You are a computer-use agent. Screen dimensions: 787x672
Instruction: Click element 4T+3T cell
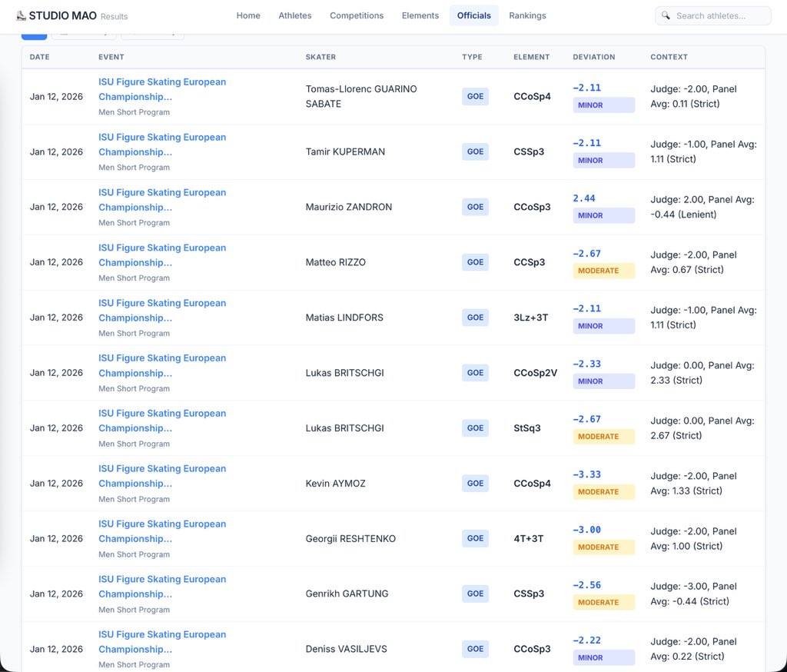pos(529,538)
